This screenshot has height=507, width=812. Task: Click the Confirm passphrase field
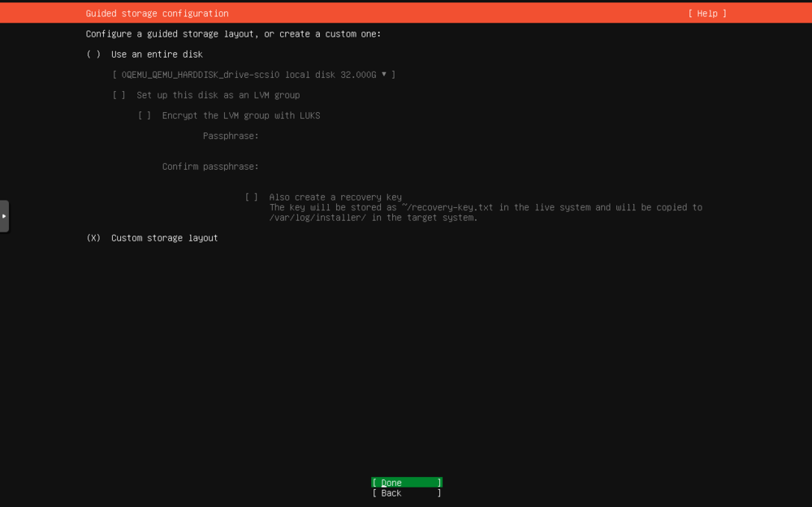[x=325, y=166]
